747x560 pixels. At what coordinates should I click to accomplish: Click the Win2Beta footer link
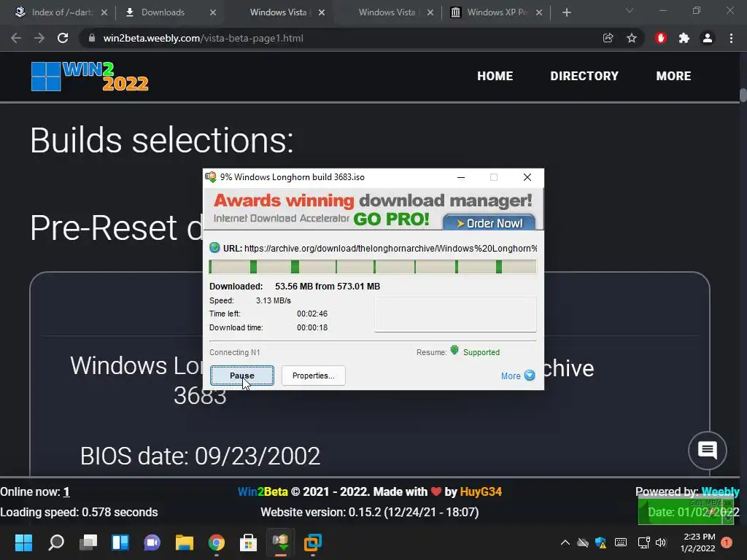click(263, 491)
